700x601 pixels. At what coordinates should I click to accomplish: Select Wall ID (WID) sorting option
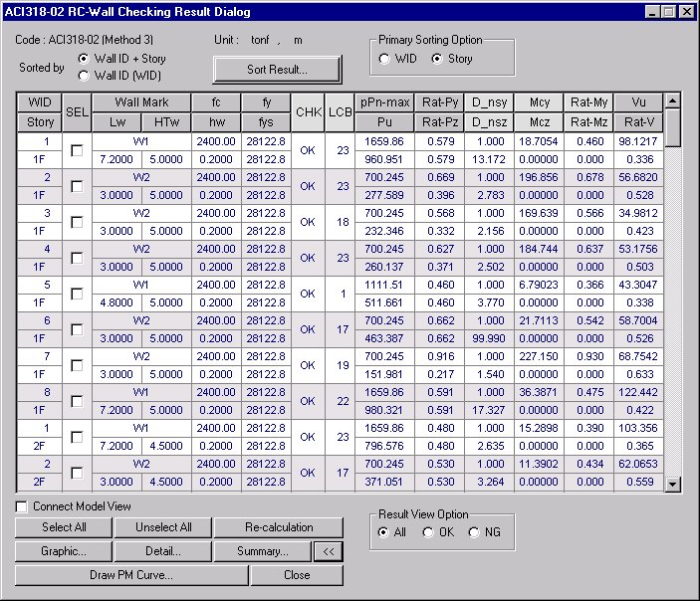(x=84, y=75)
